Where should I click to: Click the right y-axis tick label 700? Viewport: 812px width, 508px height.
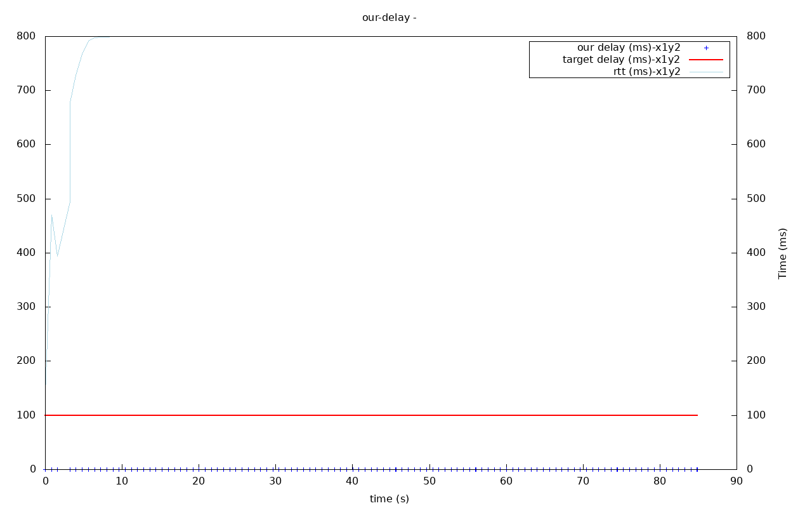(x=756, y=90)
